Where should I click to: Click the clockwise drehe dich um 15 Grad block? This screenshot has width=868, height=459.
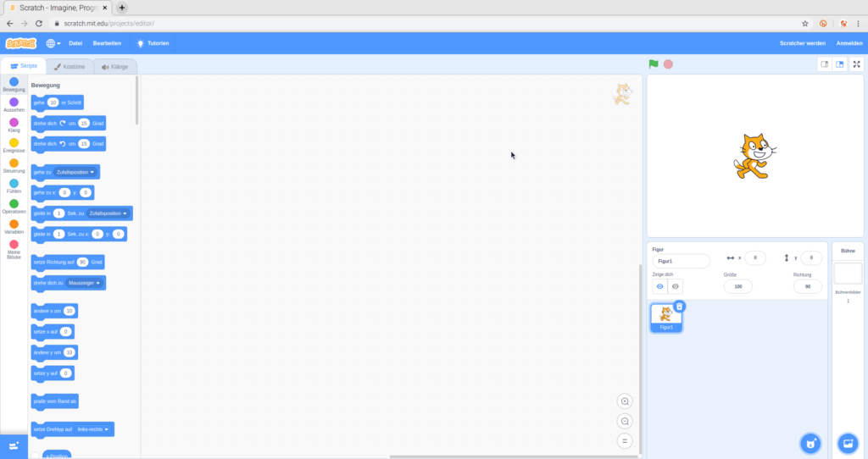(x=68, y=124)
